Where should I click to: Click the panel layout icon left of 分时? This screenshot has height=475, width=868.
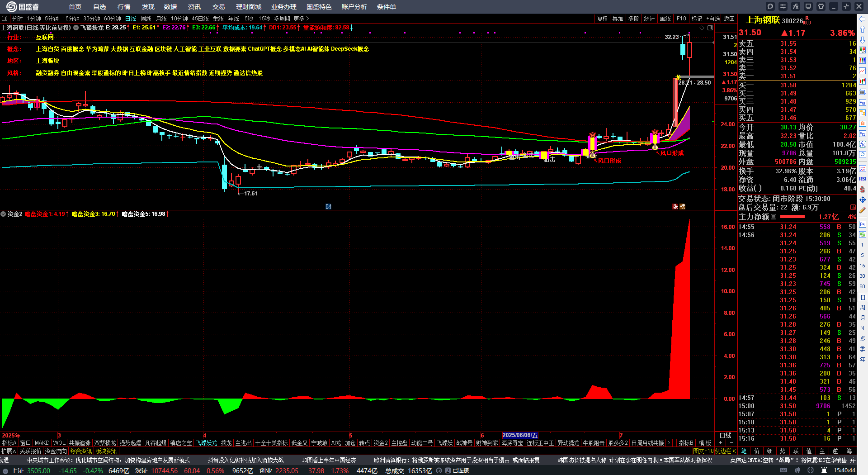5,19
